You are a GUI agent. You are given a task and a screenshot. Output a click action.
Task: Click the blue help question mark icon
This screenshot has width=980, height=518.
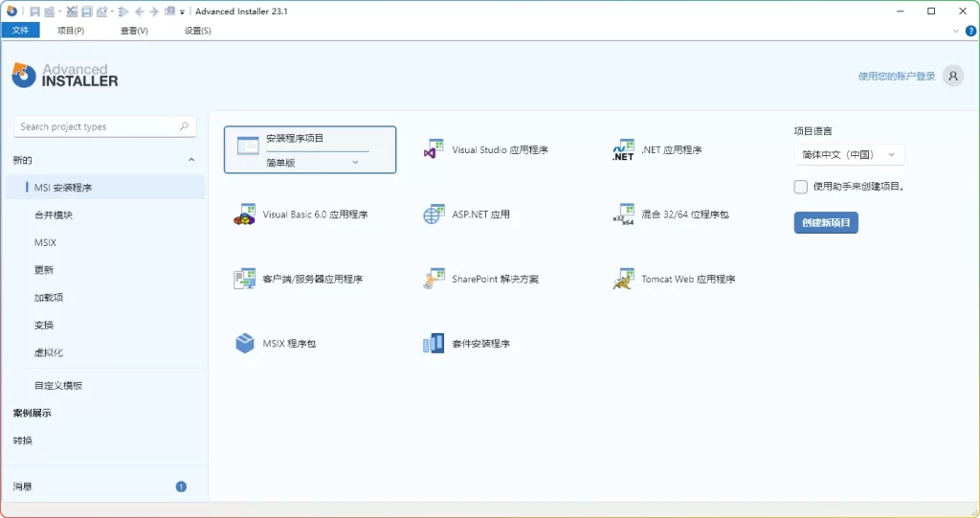pyautogui.click(x=970, y=31)
